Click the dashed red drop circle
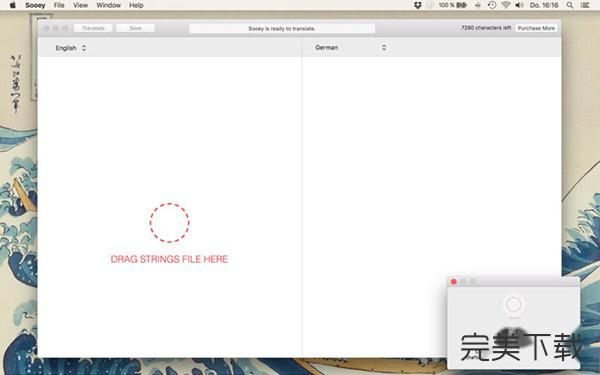Screen dimensions: 600x375 170,223
